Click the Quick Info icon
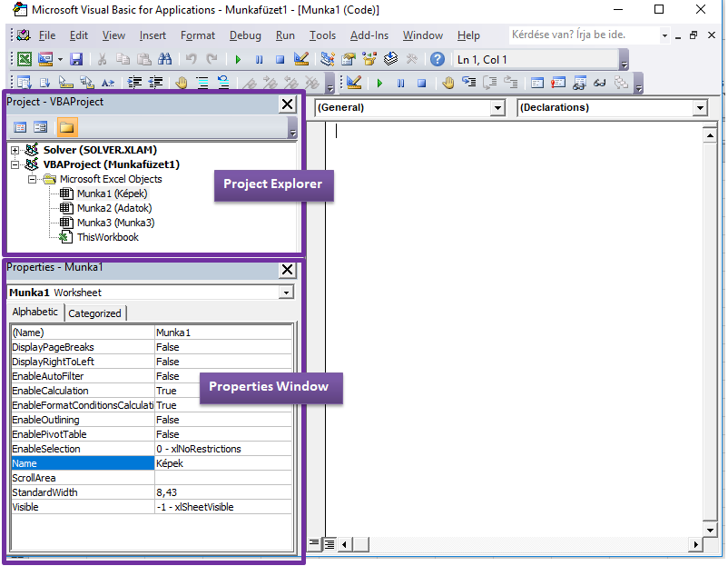728x566 pixels. point(66,84)
